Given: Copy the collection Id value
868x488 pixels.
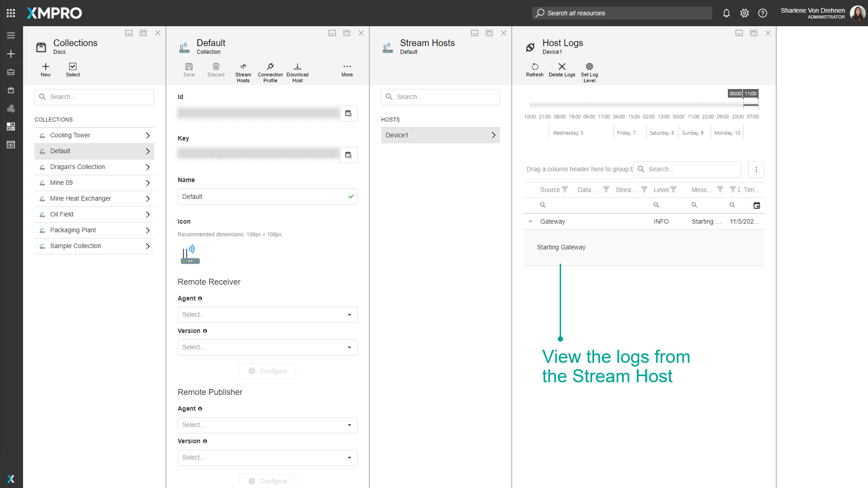Looking at the screenshot, I should click(x=348, y=113).
